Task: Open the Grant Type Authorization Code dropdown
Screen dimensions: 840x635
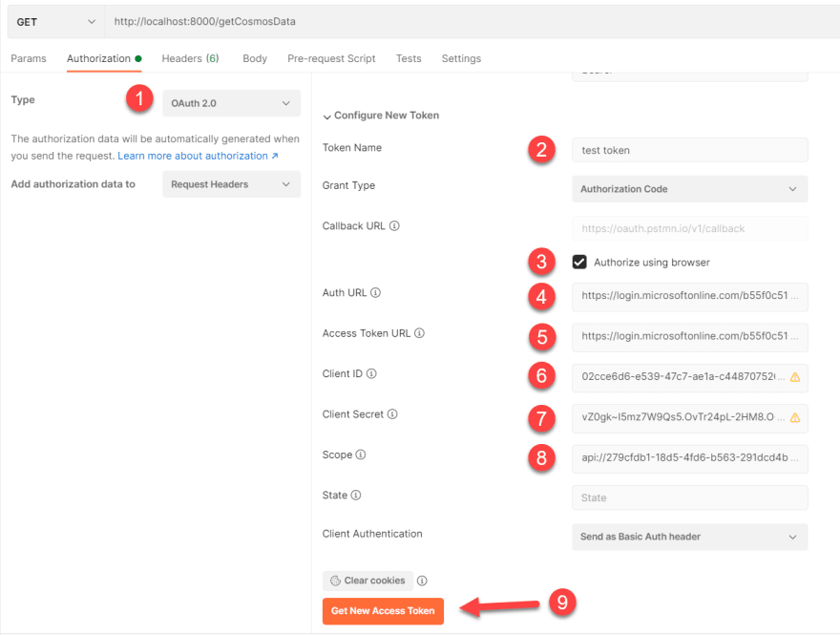Action: pyautogui.click(x=689, y=189)
